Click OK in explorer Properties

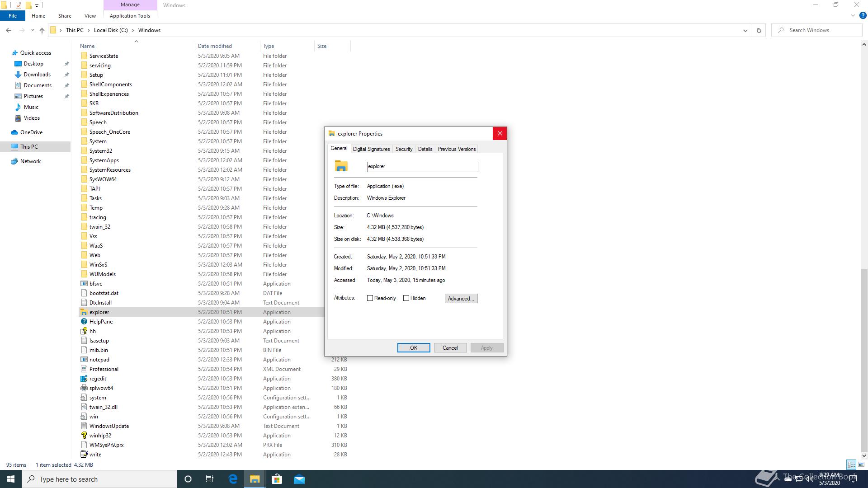[414, 347]
